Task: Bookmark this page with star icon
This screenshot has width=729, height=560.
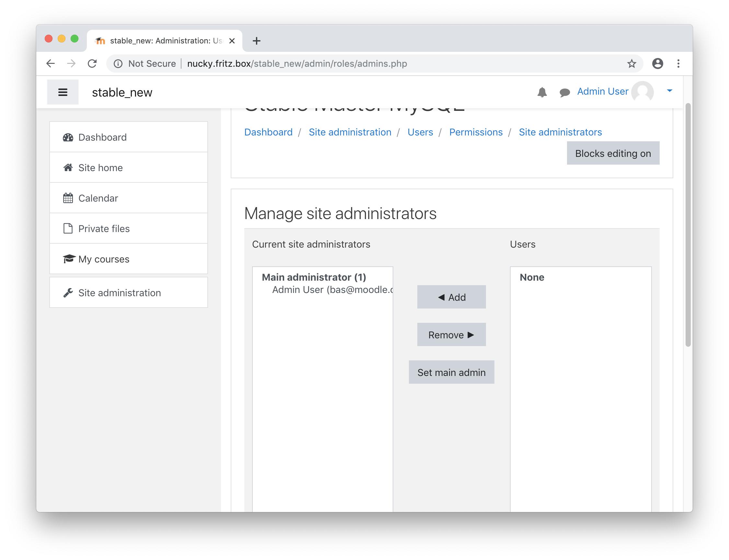Action: [x=632, y=63]
